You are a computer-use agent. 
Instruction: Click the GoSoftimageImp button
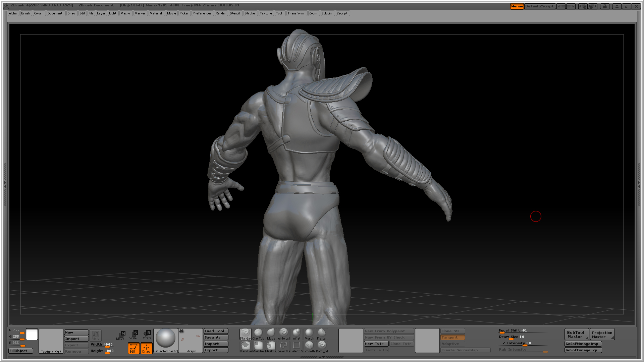(x=583, y=344)
